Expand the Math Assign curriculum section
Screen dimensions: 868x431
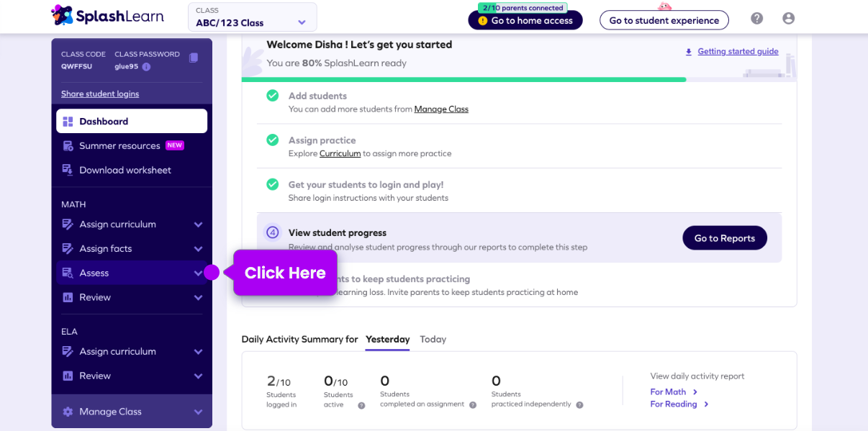click(198, 224)
